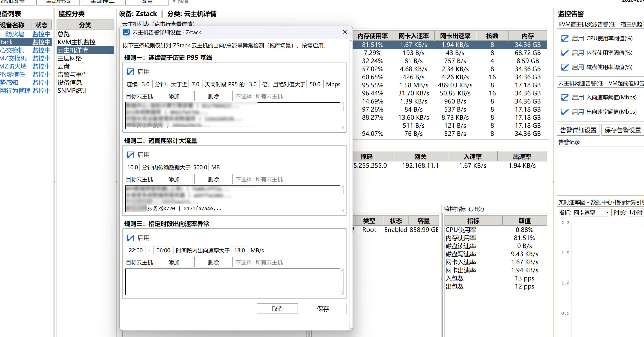Click 添加 under 规则三 目标云主机
The width and height of the screenshot is (644, 337).
[174, 262]
